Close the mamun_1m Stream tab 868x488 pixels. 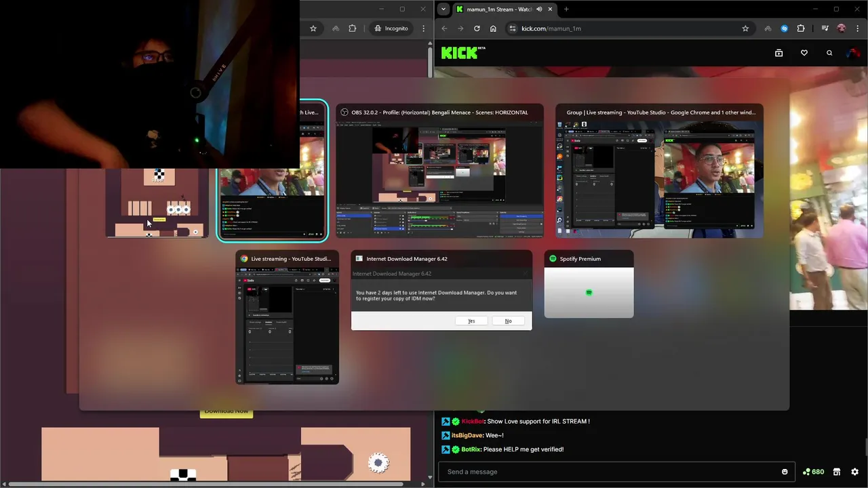550,9
